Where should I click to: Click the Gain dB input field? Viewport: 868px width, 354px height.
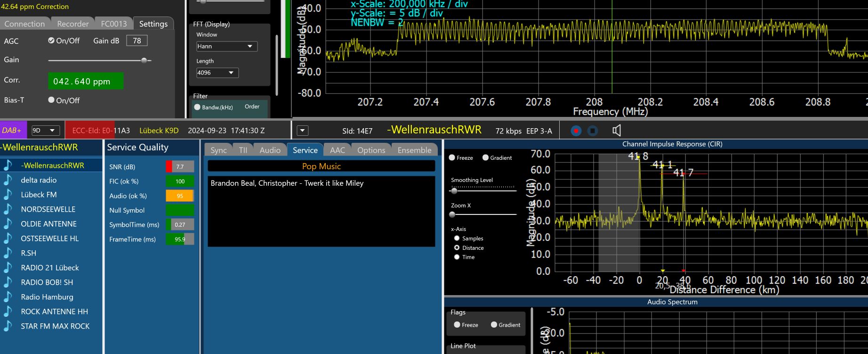[x=137, y=41]
